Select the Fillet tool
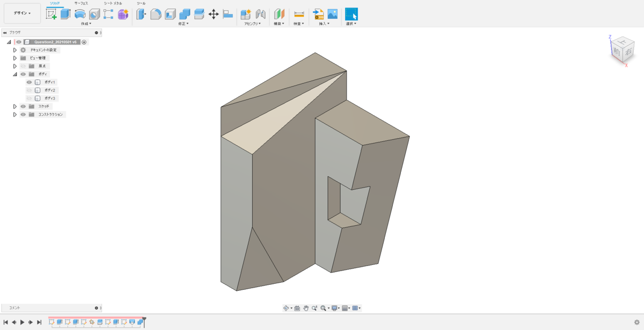This screenshot has height=330, width=644. click(x=156, y=14)
